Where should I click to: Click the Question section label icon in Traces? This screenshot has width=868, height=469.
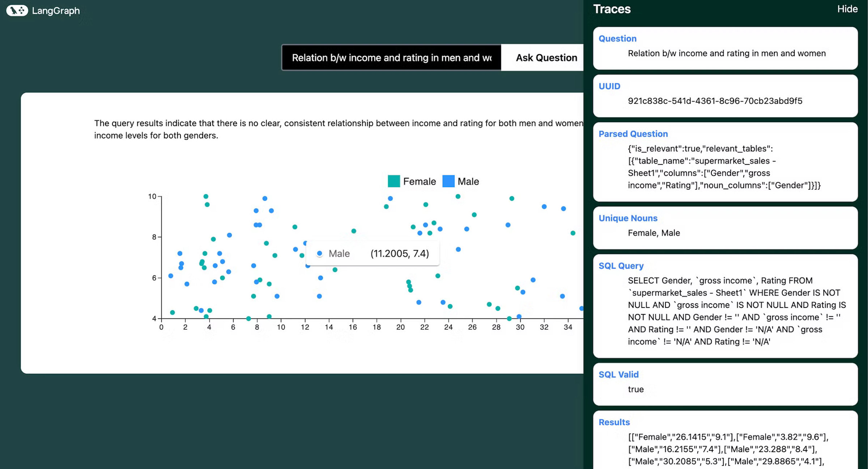coord(617,38)
